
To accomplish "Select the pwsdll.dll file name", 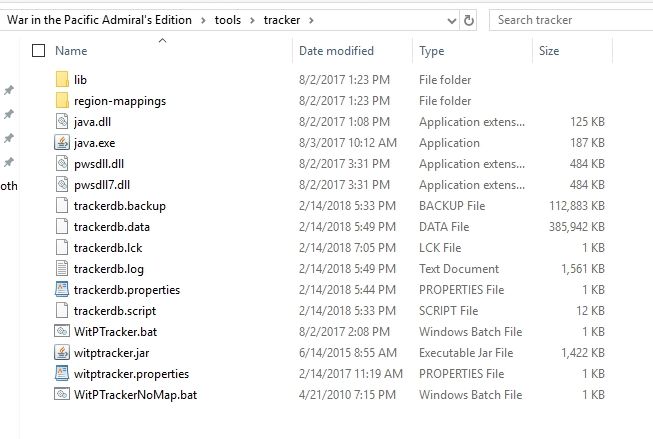I will coord(99,164).
